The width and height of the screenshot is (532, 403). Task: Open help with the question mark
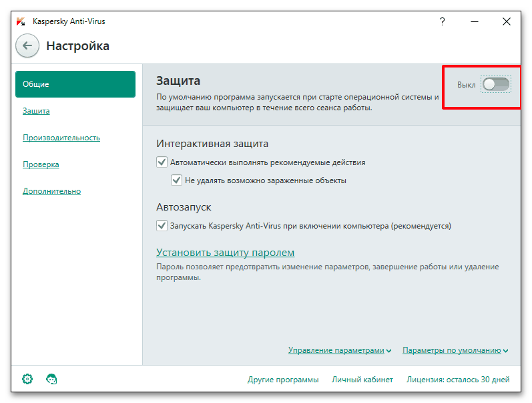[x=442, y=22]
